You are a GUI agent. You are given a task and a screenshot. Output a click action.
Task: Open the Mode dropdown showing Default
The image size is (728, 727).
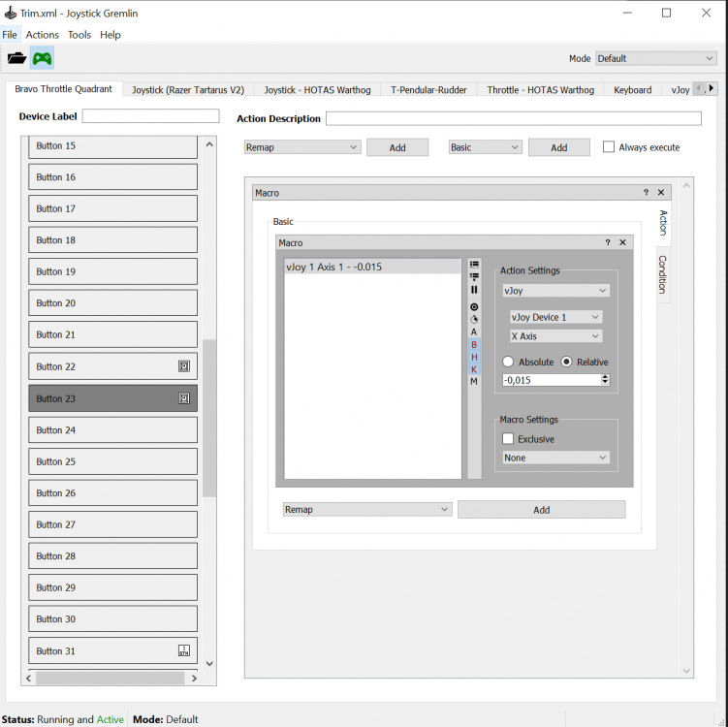pos(655,58)
